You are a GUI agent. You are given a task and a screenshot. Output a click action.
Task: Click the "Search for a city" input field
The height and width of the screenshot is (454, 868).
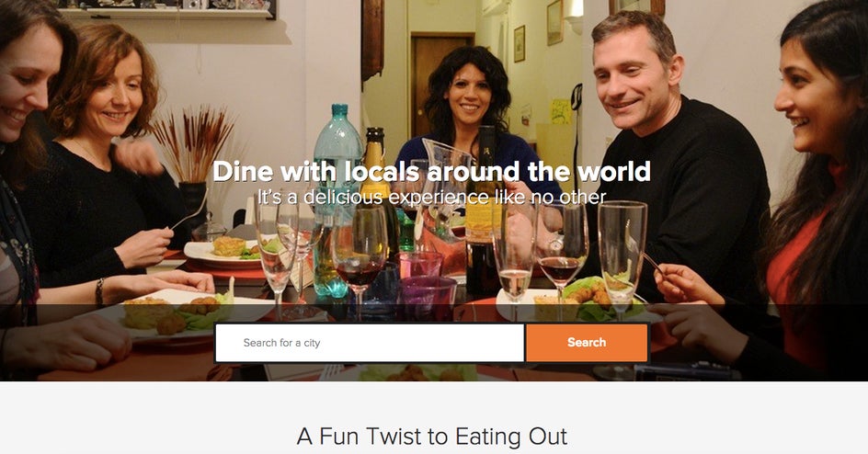[370, 343]
